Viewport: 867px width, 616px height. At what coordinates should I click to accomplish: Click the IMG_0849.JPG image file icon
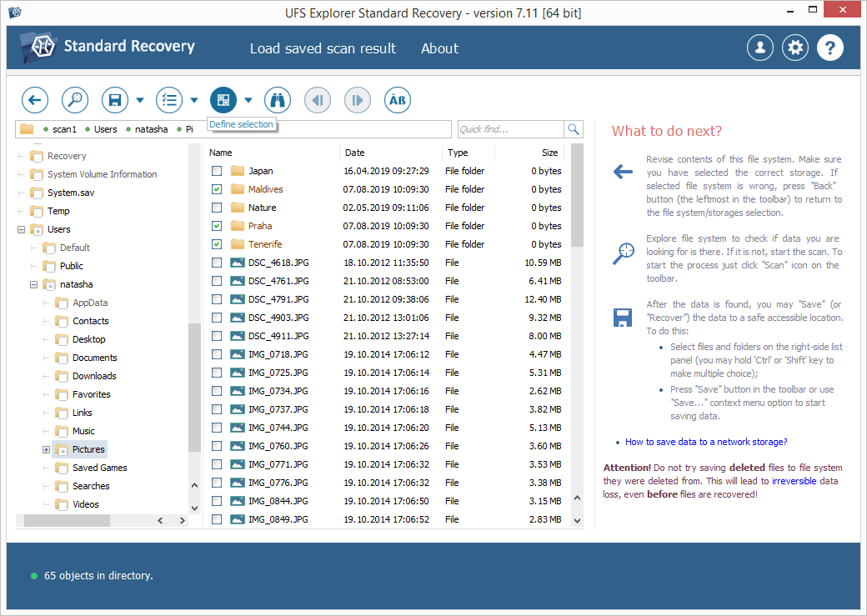point(238,519)
